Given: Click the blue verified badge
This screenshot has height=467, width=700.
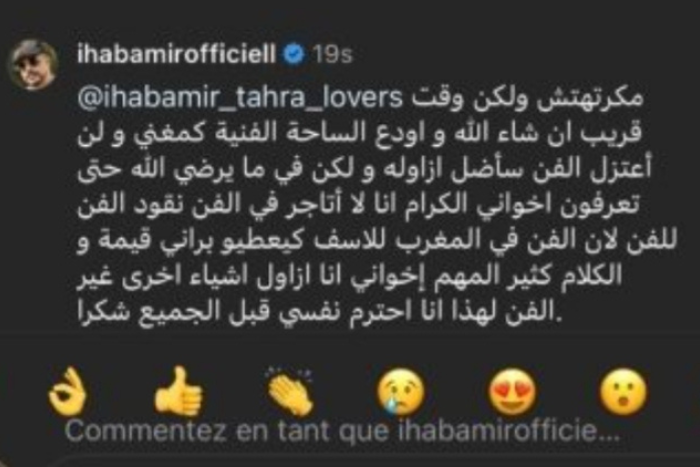Looking at the screenshot, I should [294, 54].
